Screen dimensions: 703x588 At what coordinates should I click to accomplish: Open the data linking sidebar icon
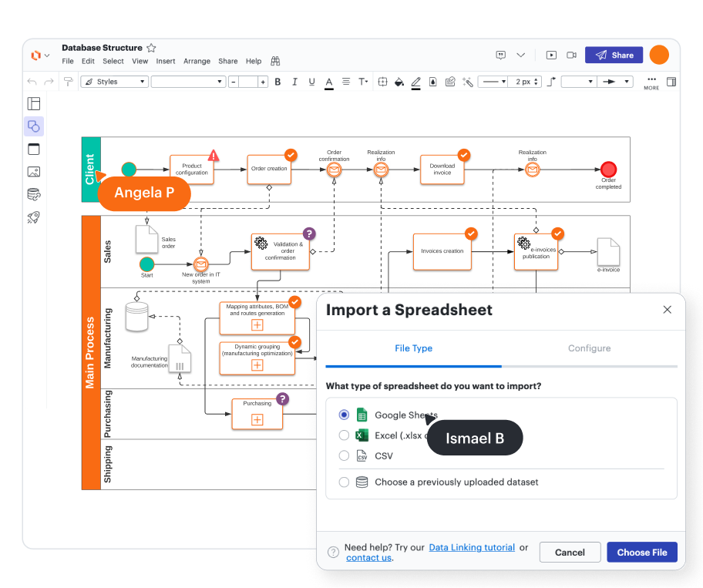point(33,194)
